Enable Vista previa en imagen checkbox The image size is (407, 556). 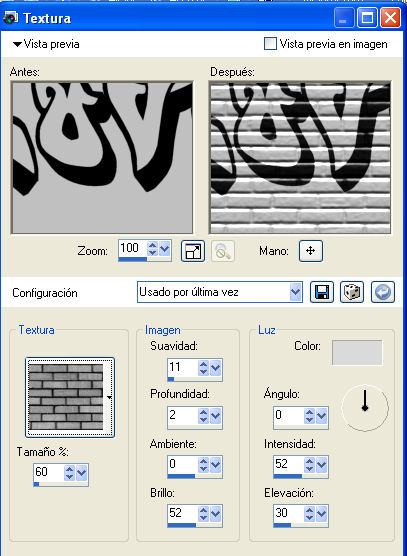point(270,44)
